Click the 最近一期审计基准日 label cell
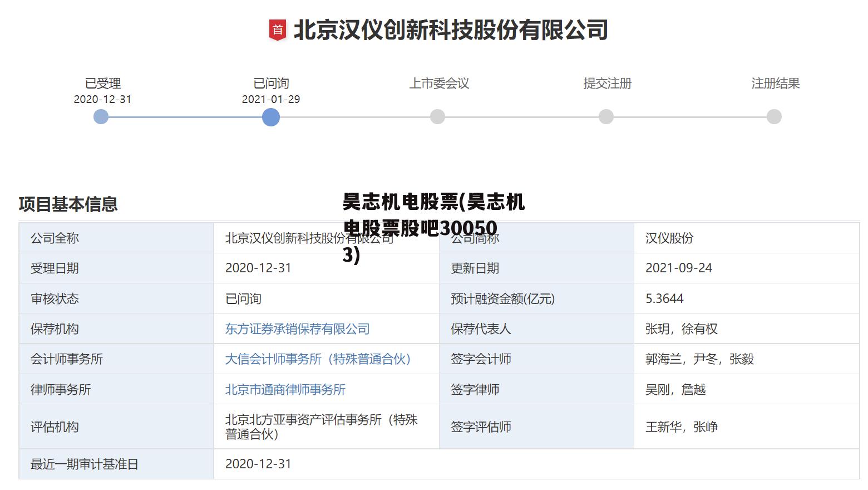 (116, 464)
